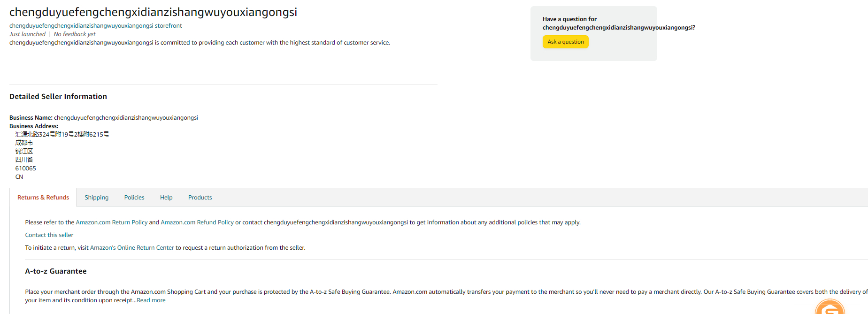Select the Returns & Refunds tab
Viewport: 868px width, 314px height.
[43, 198]
